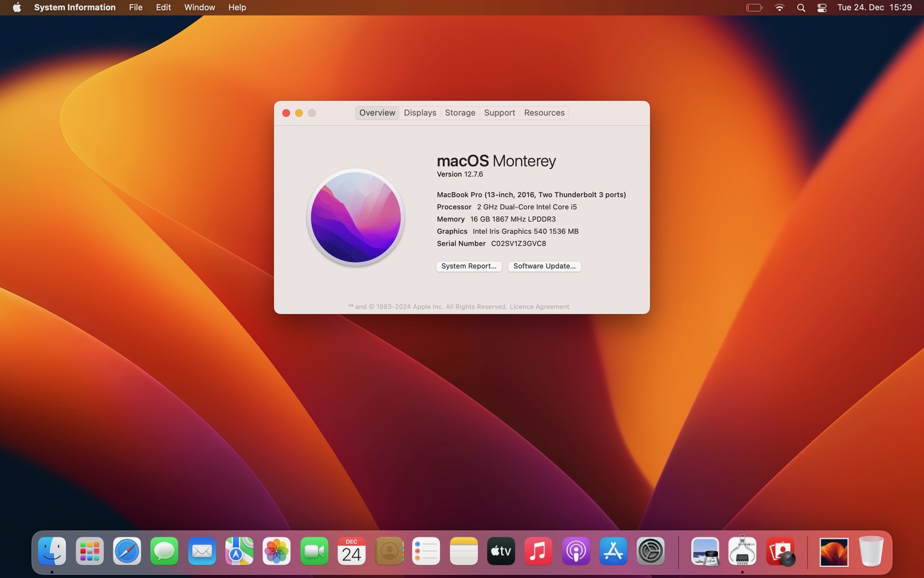Screen dimensions: 924x578
Task: Open Calendar showing Dec 24
Action: tap(352, 552)
